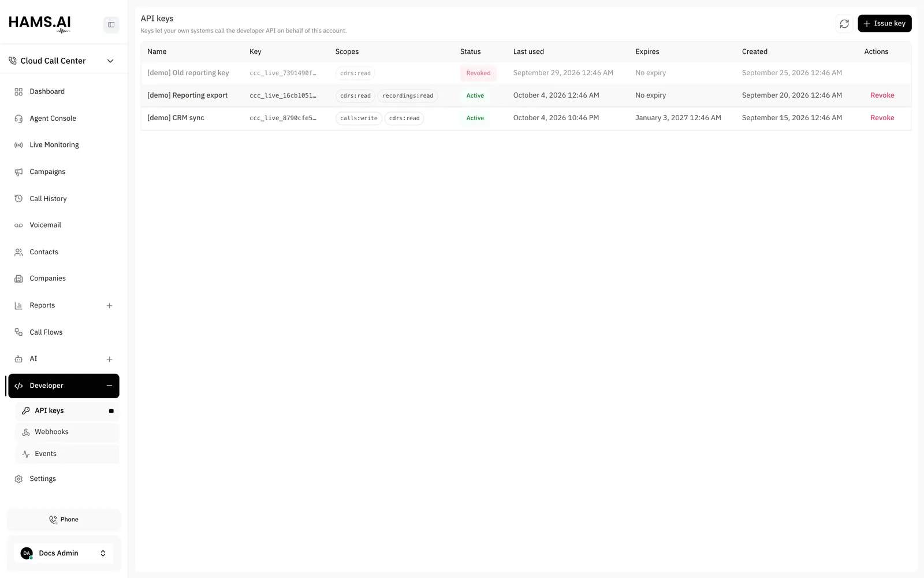Click the Reports bar chart icon
924x578 pixels.
(18, 306)
